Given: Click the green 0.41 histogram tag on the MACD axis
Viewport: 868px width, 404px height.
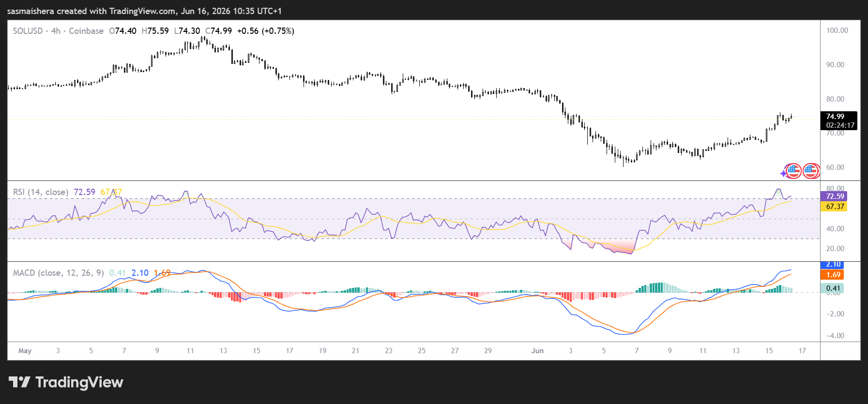Looking at the screenshot, I should [x=832, y=288].
